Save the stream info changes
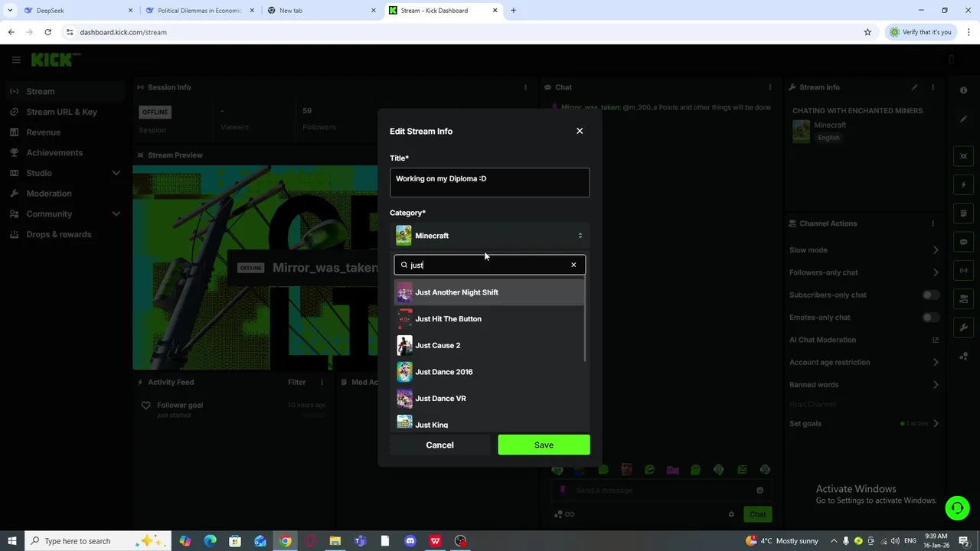 click(544, 445)
